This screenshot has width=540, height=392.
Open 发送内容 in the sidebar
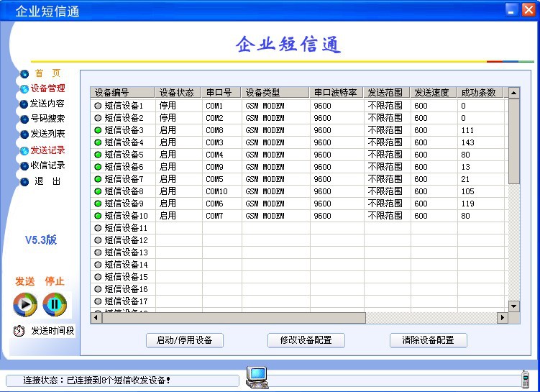[47, 104]
